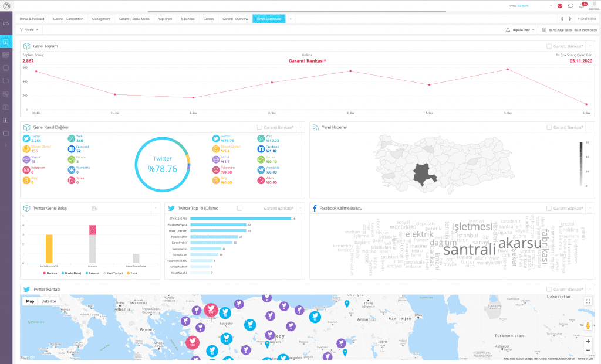This screenshot has height=364, width=601.
Task: Click the Web icon showing count 350
Action: coord(71,138)
